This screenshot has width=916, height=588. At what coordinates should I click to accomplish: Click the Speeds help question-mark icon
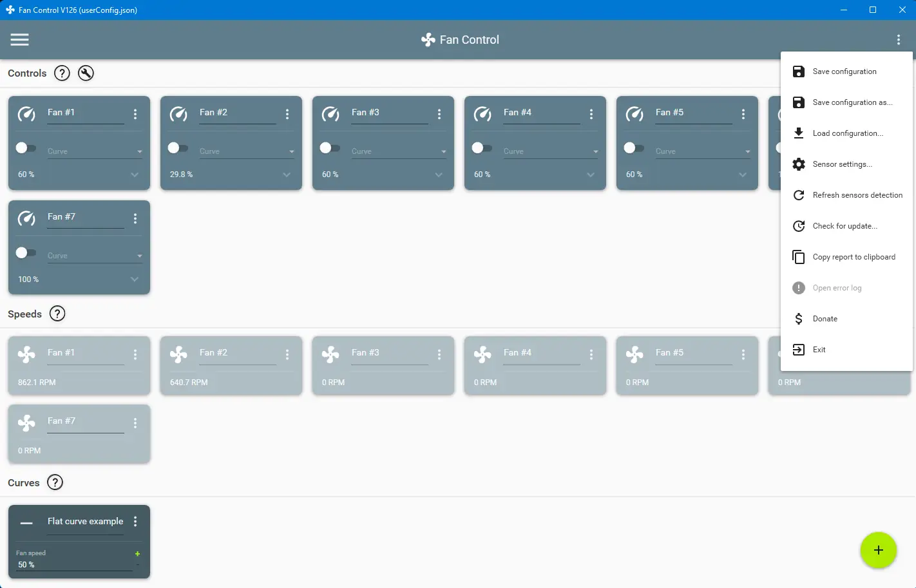click(x=57, y=314)
